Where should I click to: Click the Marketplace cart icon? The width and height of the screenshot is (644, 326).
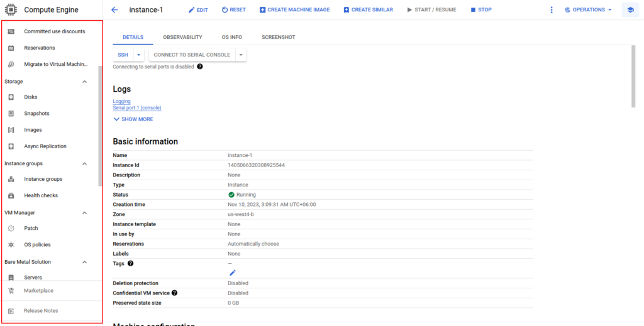point(11,290)
